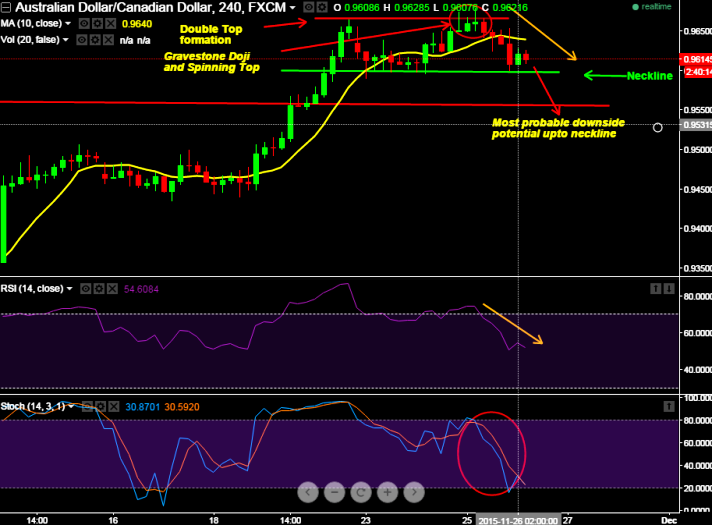Remove the MA (10, close) indicator
712x525 pixels.
tap(110, 24)
